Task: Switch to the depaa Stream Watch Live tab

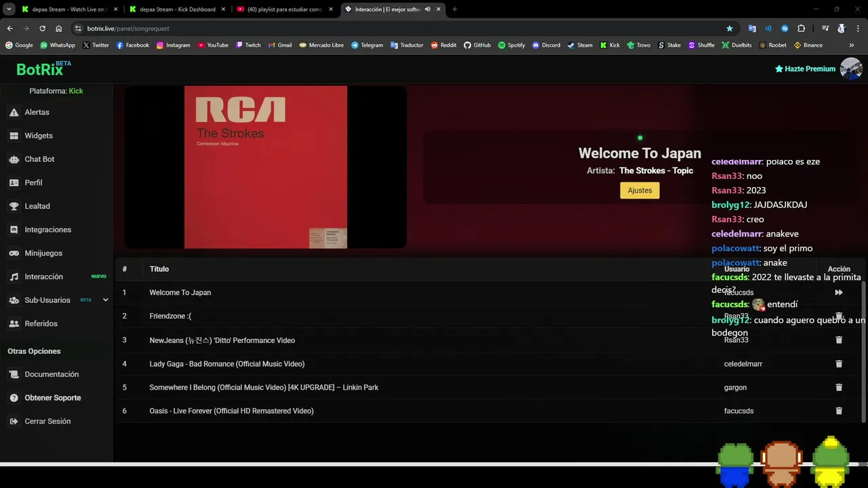Action: point(69,9)
